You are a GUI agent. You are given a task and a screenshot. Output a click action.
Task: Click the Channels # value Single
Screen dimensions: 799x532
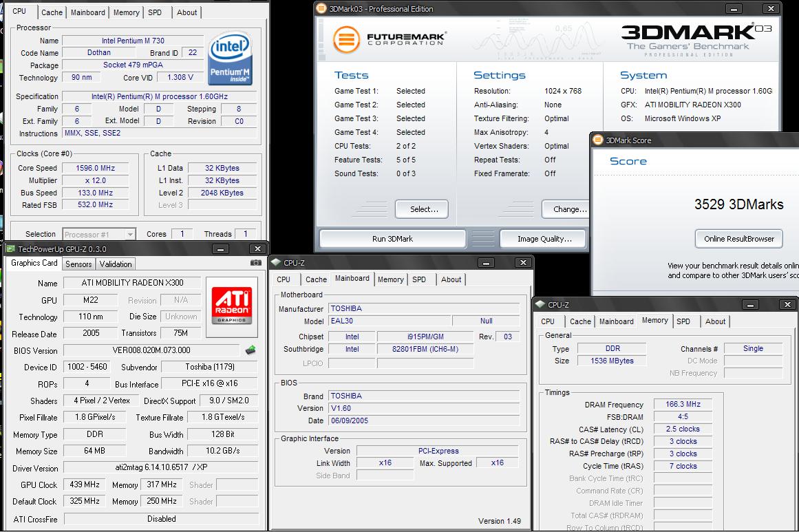click(x=753, y=348)
